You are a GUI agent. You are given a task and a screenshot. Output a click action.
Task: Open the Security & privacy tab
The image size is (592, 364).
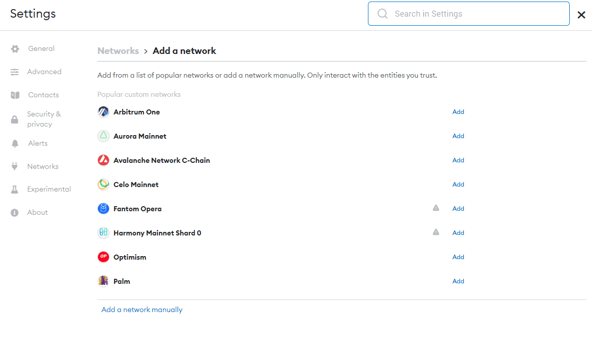click(x=44, y=119)
